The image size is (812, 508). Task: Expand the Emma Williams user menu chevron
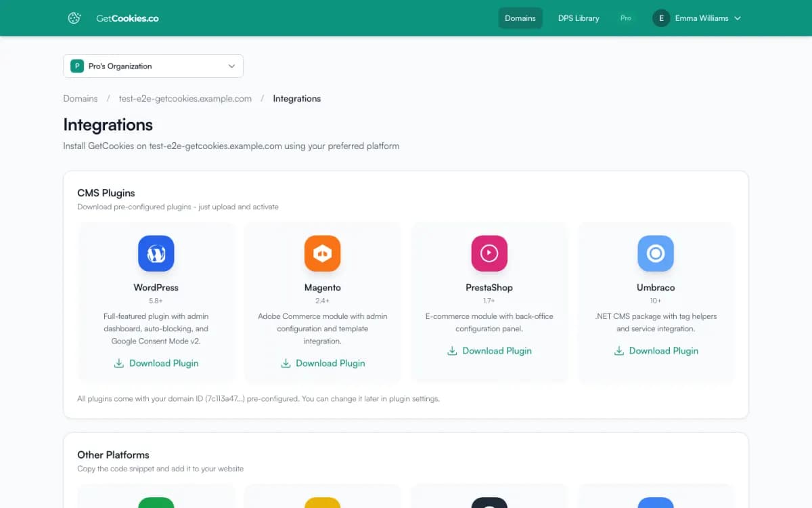tap(738, 18)
